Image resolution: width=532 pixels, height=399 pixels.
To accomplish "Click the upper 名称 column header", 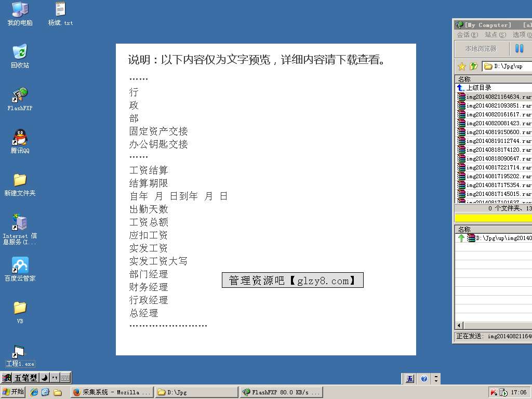I will [494, 79].
